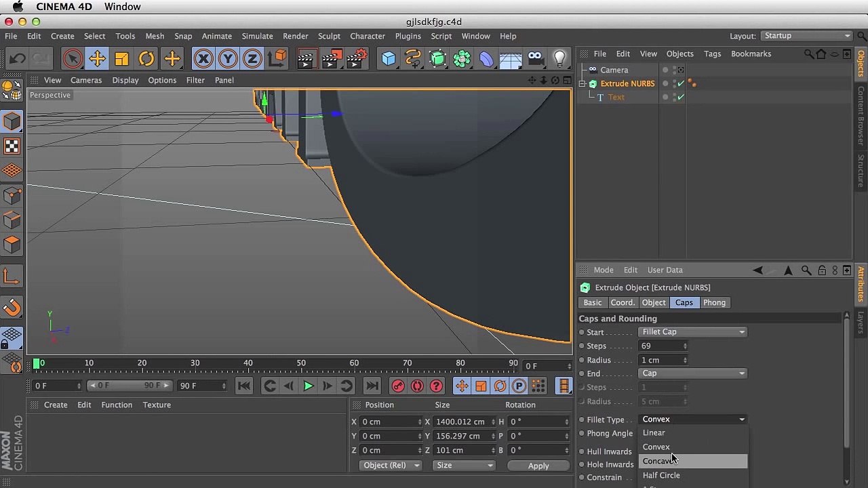This screenshot has height=488, width=868.
Task: Click the Magnet snap icon
Action: [12, 308]
